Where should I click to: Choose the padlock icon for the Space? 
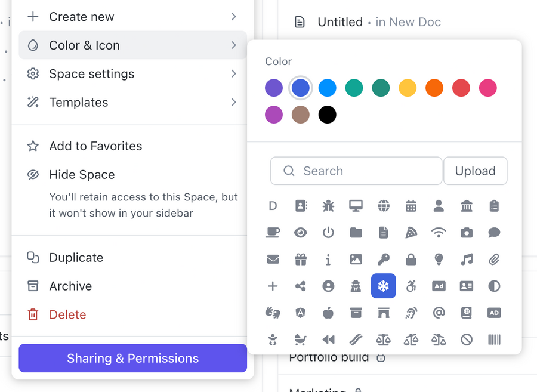(x=411, y=259)
